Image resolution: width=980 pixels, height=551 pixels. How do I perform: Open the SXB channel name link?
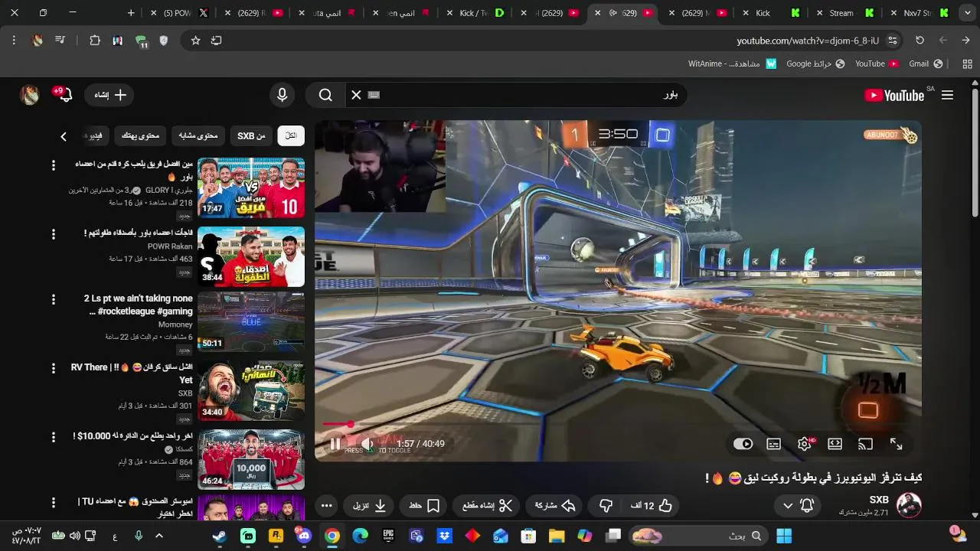click(879, 500)
